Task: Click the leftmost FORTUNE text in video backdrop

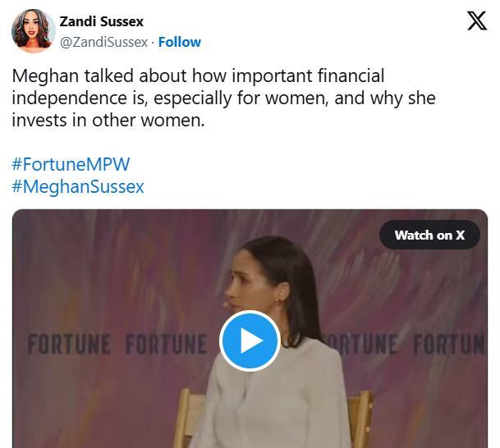Action: (x=69, y=344)
